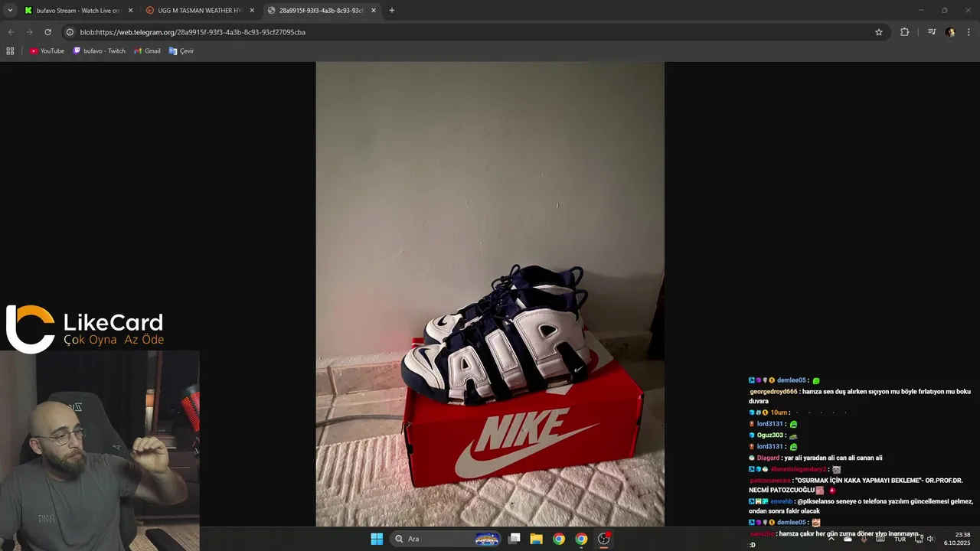Close the UGG M TASMAN WEATHER tab
The image size is (980, 551).
pos(252,11)
